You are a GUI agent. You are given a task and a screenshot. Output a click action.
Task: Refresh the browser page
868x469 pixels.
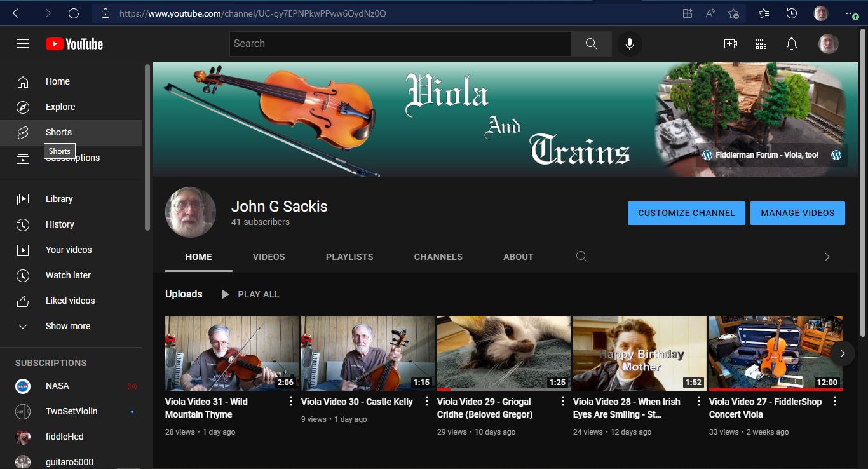point(74,13)
